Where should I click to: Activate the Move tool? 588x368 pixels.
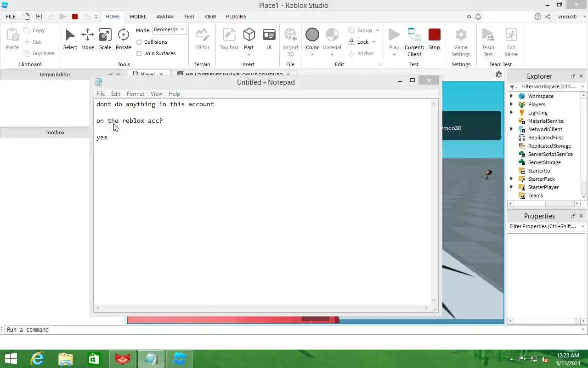87,39
